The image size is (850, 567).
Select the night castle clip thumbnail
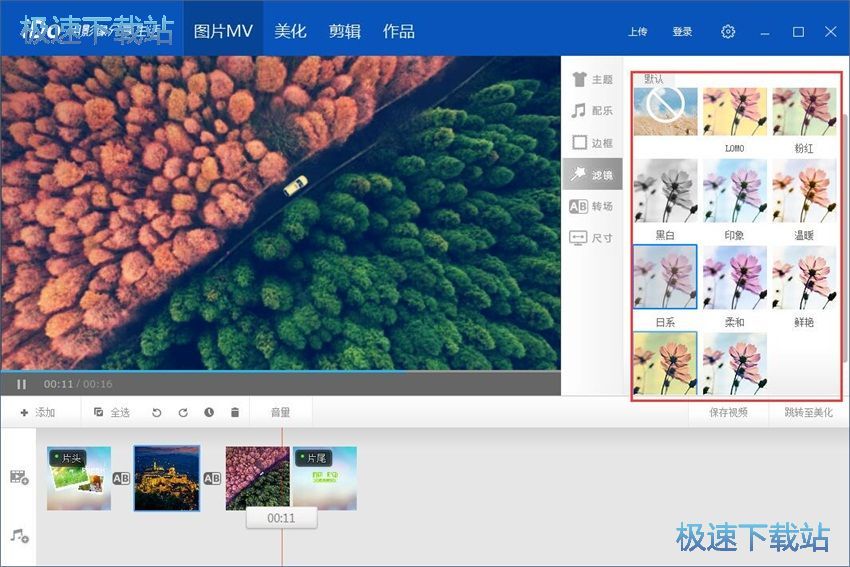point(167,478)
